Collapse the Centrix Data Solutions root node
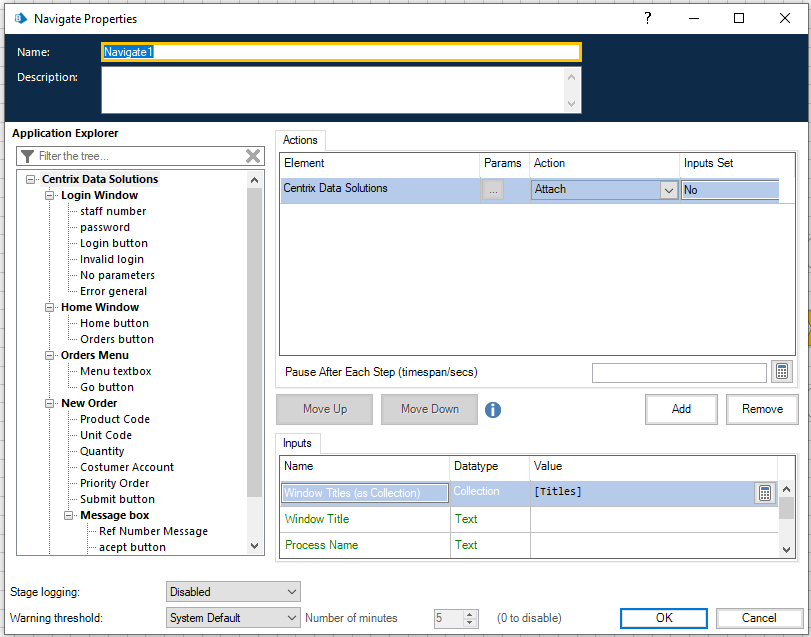 click(30, 180)
